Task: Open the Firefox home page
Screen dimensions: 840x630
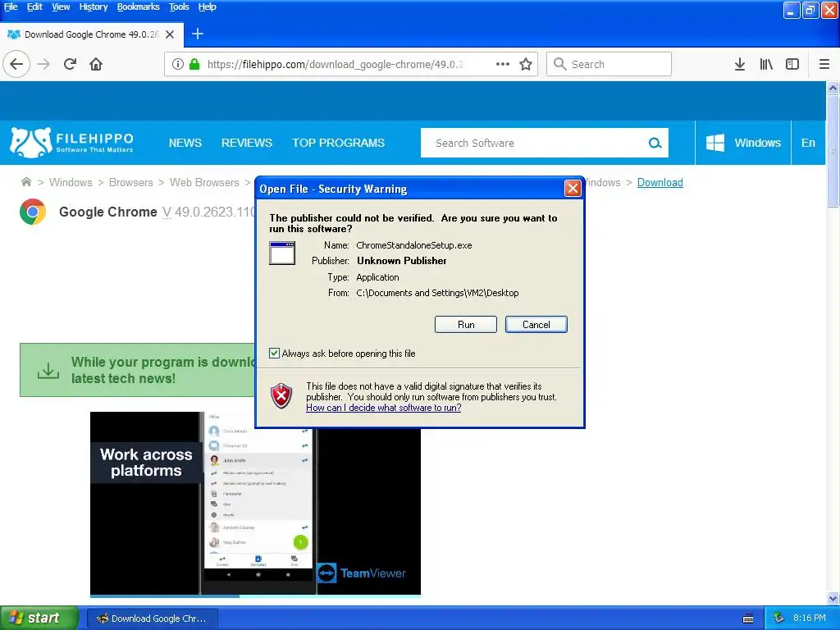Action: pos(96,64)
